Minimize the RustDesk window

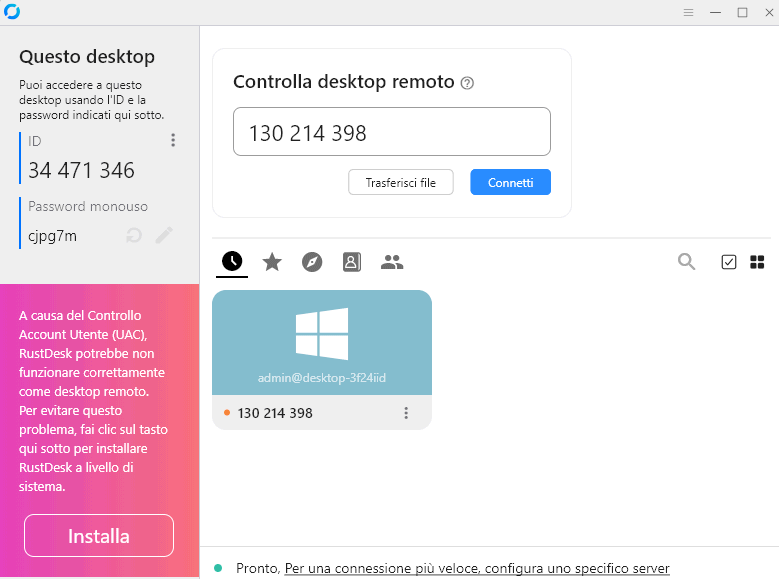715,12
